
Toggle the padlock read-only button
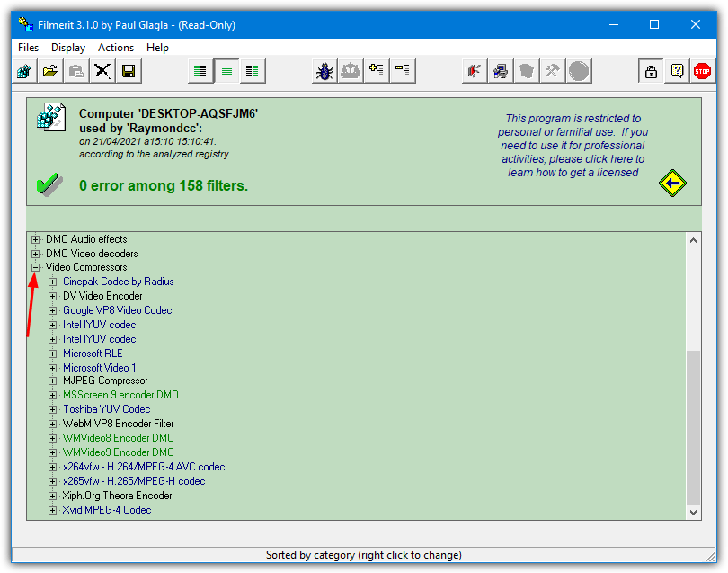(651, 71)
